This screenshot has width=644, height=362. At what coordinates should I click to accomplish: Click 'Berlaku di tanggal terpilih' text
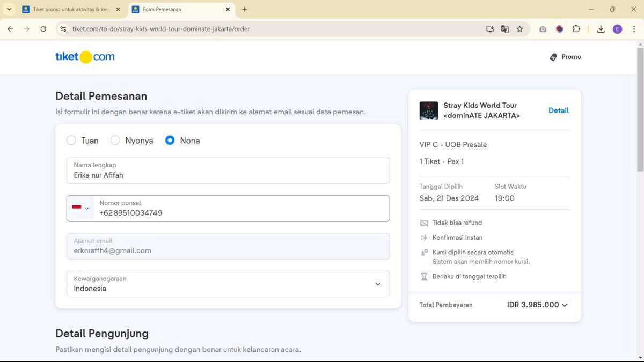pos(470,277)
